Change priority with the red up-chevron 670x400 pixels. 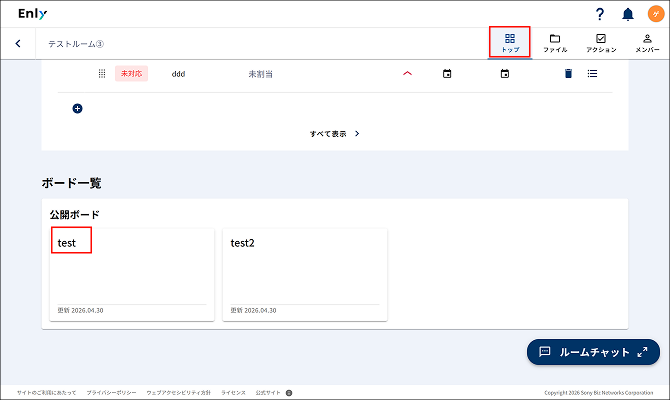[407, 74]
